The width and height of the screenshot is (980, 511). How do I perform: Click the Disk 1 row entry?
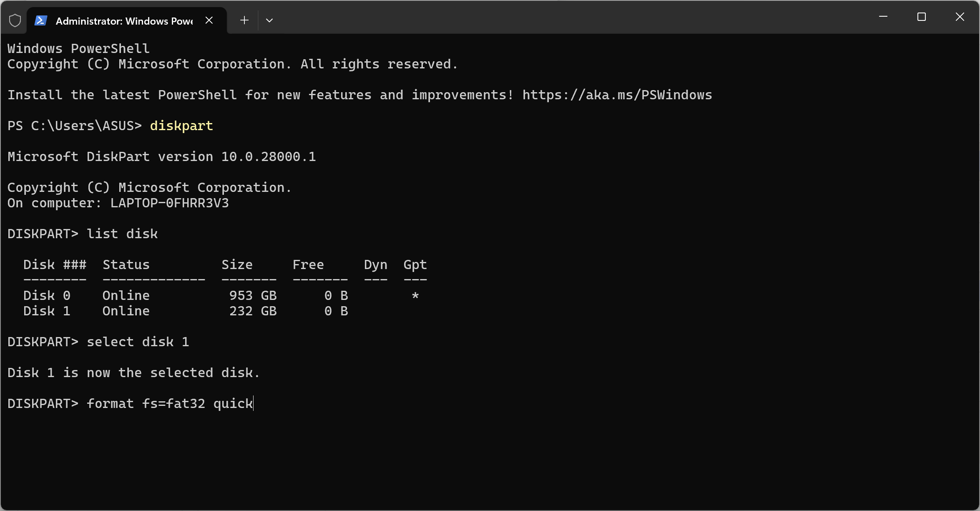click(x=47, y=311)
